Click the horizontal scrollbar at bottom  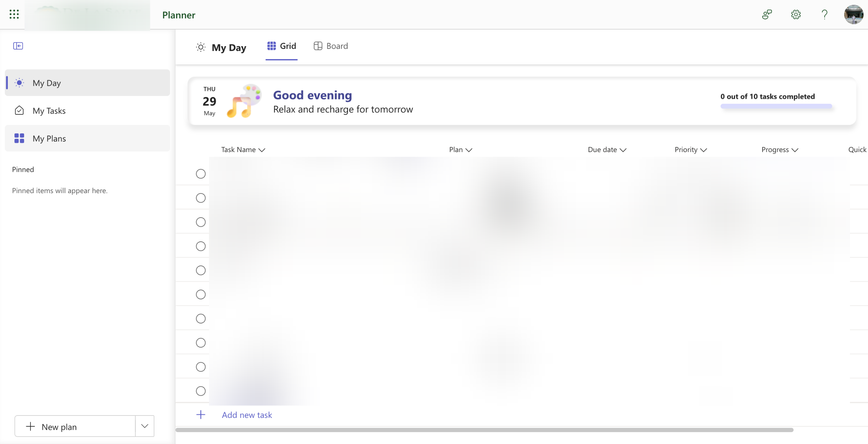[484, 430]
